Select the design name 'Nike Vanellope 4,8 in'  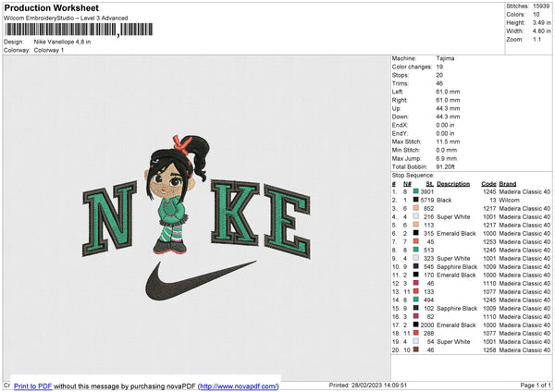(62, 42)
